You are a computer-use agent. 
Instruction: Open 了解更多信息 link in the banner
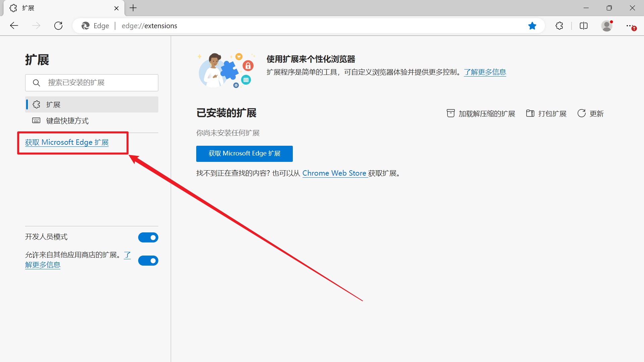click(485, 72)
